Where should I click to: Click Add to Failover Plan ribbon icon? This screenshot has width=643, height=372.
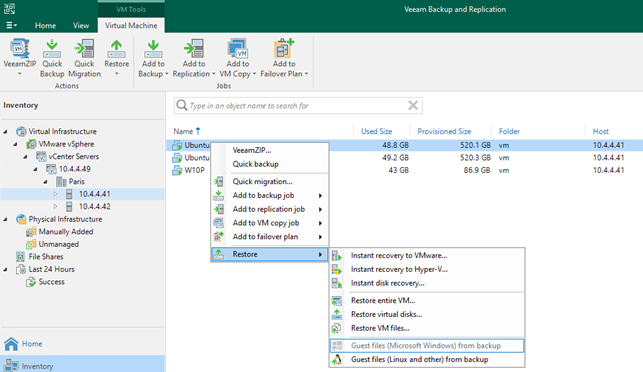point(284,48)
